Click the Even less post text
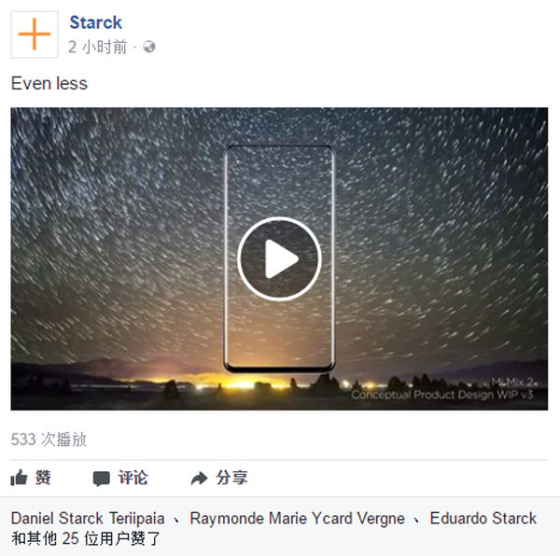 click(x=49, y=84)
